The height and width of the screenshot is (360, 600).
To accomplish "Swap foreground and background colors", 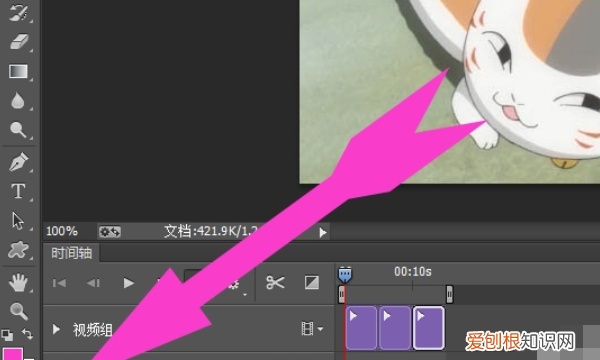I will 27,334.
